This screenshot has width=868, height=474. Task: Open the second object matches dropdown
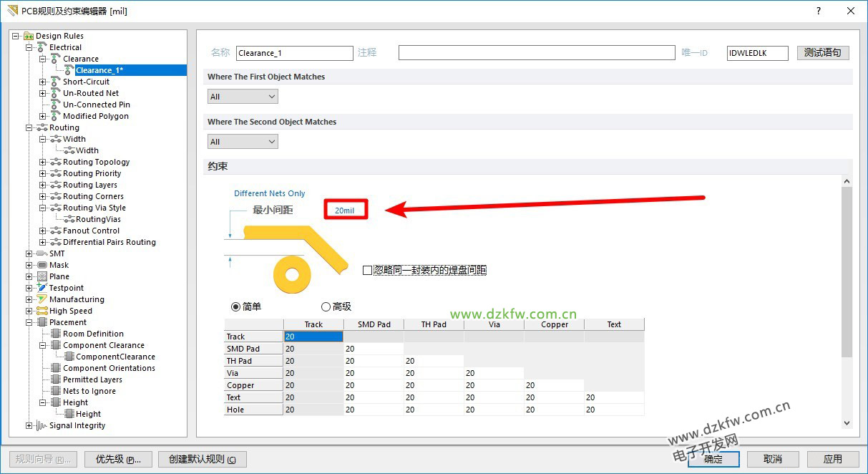click(243, 142)
